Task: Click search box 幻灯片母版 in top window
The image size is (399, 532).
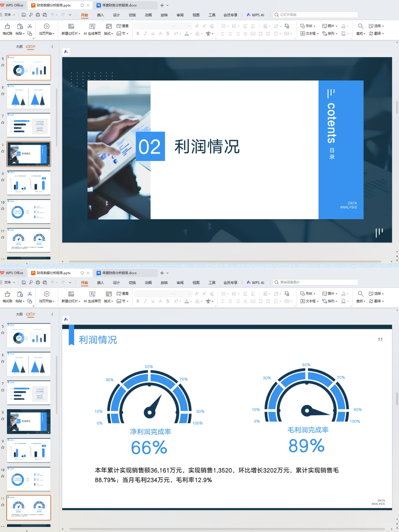Action: click(x=315, y=15)
